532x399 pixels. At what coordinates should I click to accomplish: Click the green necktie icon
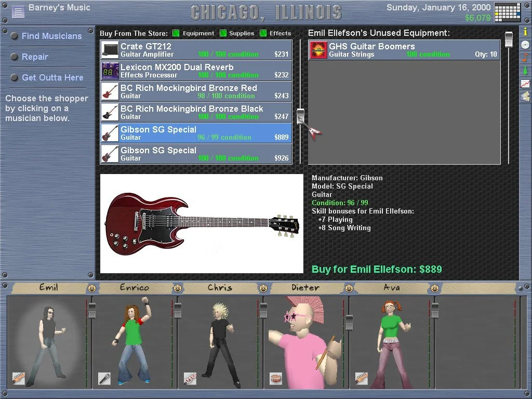(525, 70)
